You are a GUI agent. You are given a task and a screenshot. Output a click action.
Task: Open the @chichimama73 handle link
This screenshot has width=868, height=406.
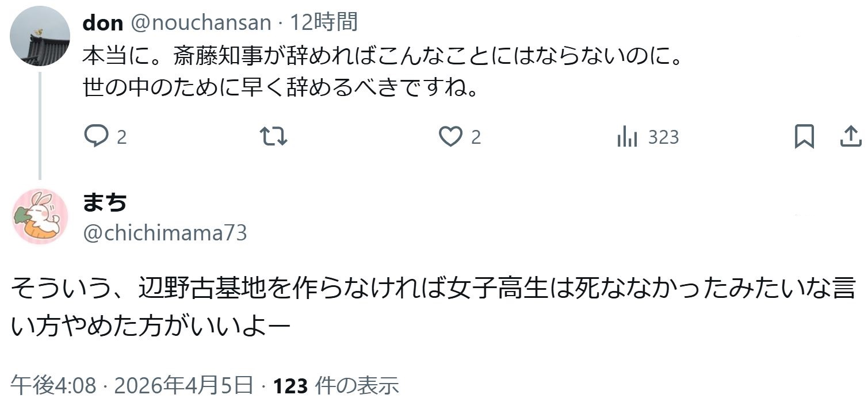[166, 233]
